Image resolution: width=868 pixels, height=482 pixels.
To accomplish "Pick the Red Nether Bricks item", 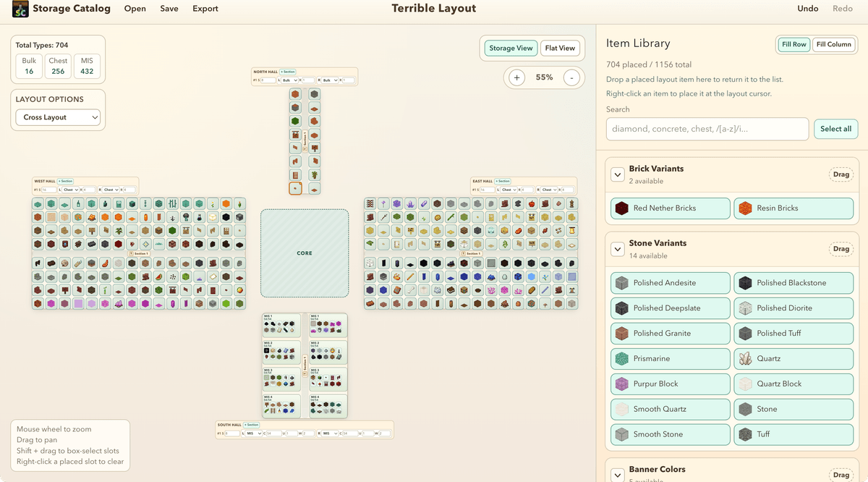I will (x=671, y=208).
